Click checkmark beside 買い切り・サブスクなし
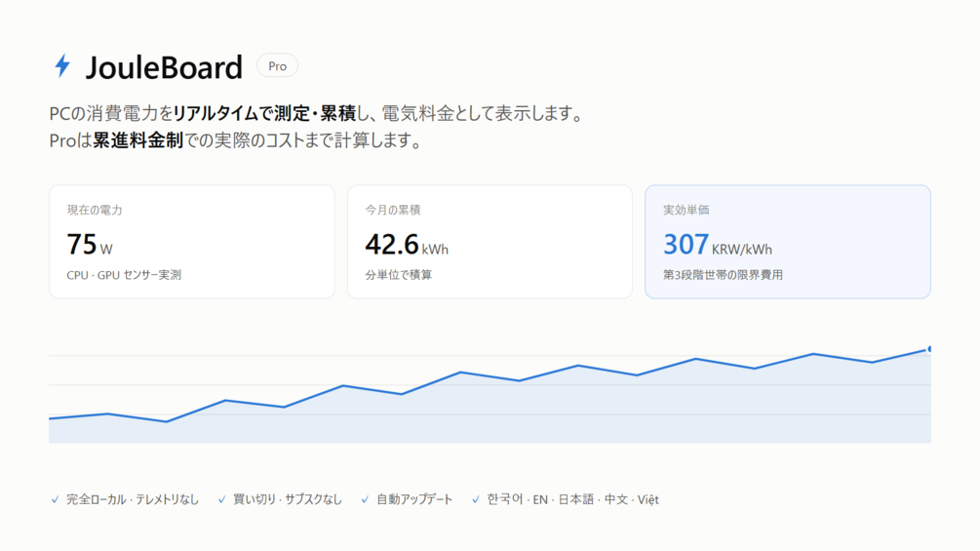The image size is (980, 551). (222, 499)
